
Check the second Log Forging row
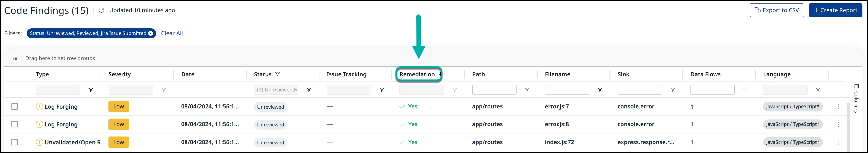[x=14, y=124]
